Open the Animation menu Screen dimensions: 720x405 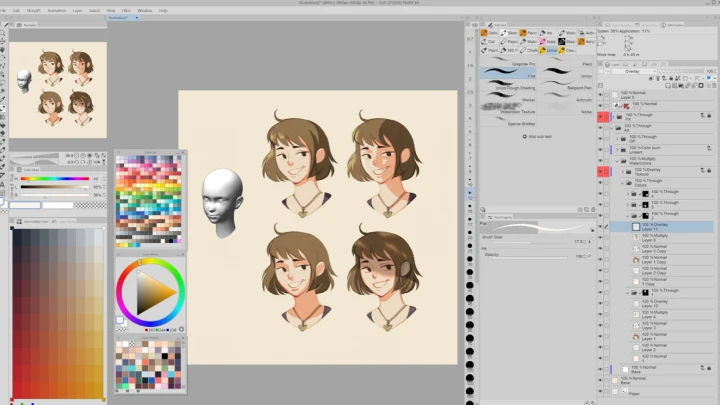(56, 10)
